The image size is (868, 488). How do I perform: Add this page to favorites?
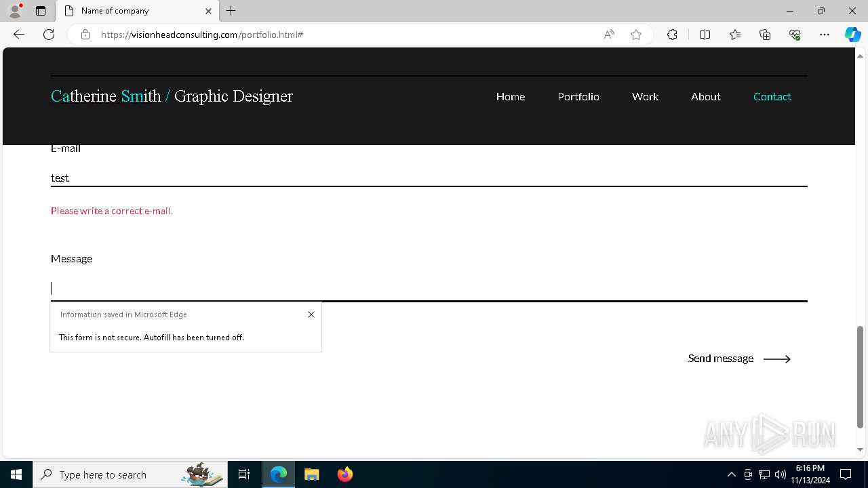point(636,35)
